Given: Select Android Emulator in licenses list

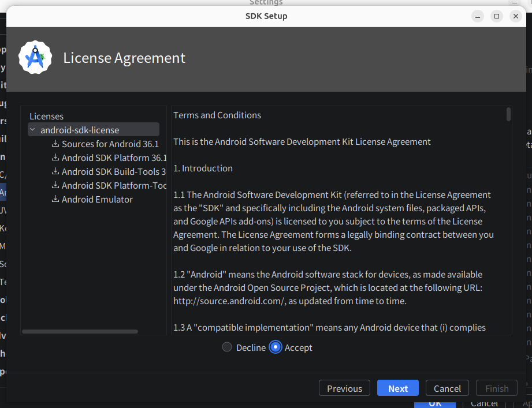Looking at the screenshot, I should pyautogui.click(x=97, y=199).
